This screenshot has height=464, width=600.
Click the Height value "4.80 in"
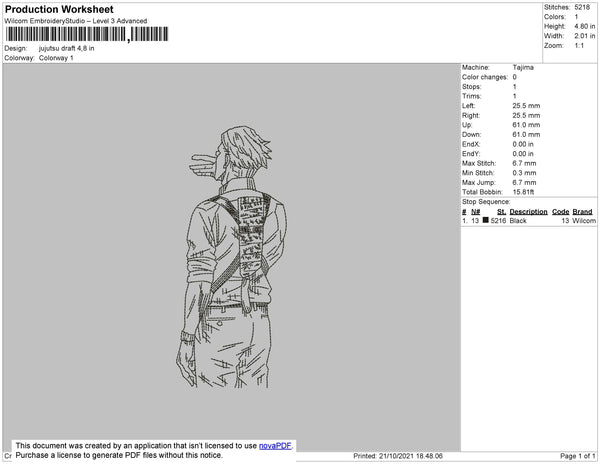click(x=585, y=26)
